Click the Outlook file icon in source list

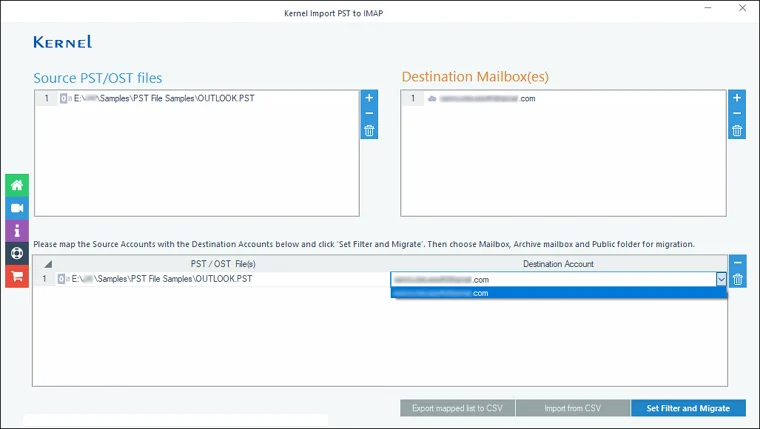click(65, 98)
